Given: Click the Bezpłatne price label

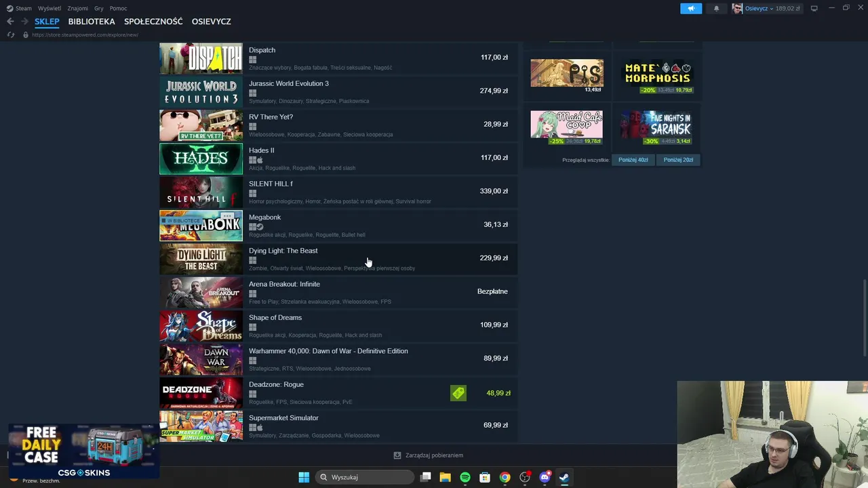Looking at the screenshot, I should [492, 291].
